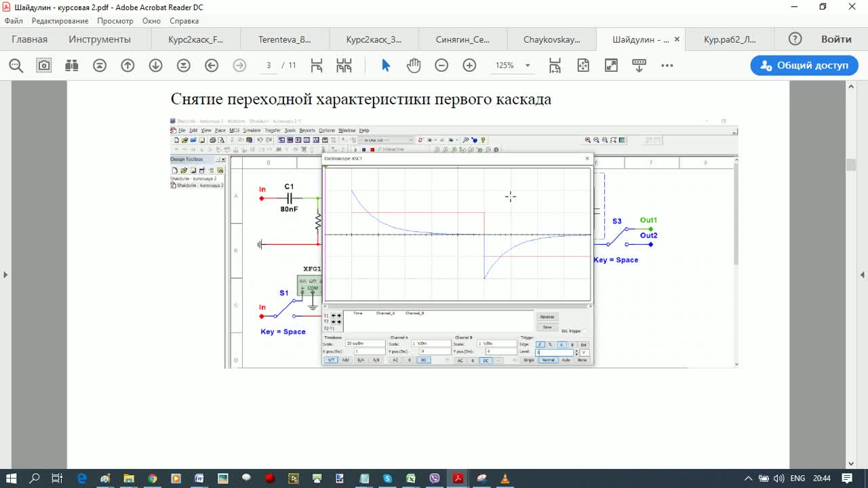Click the Общий доступ share button
The width and height of the screenshot is (868, 488).
(804, 66)
